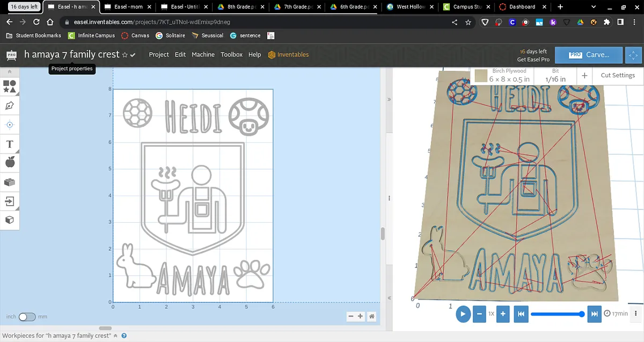Viewport: 644px width, 342px height.
Task: Open the Machine menu
Action: [203, 55]
